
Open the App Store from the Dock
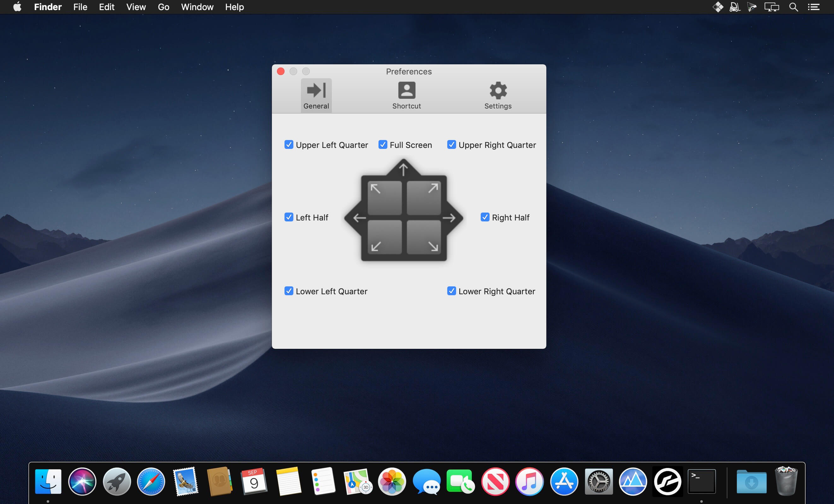click(564, 482)
